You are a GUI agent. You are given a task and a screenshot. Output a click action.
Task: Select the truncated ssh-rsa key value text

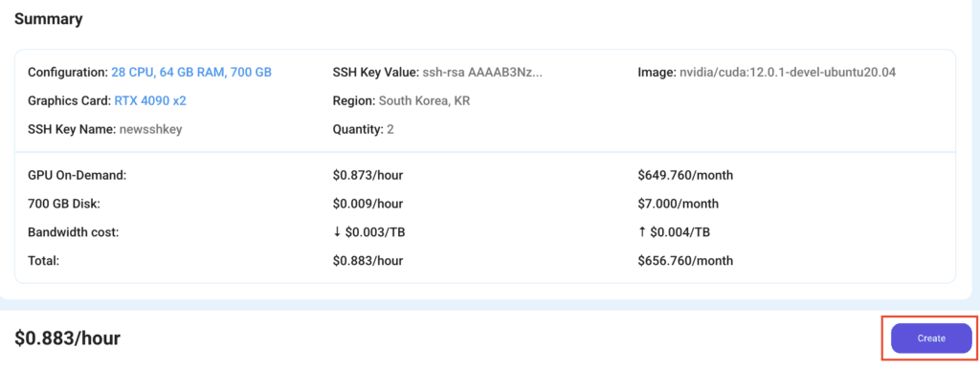tap(482, 73)
